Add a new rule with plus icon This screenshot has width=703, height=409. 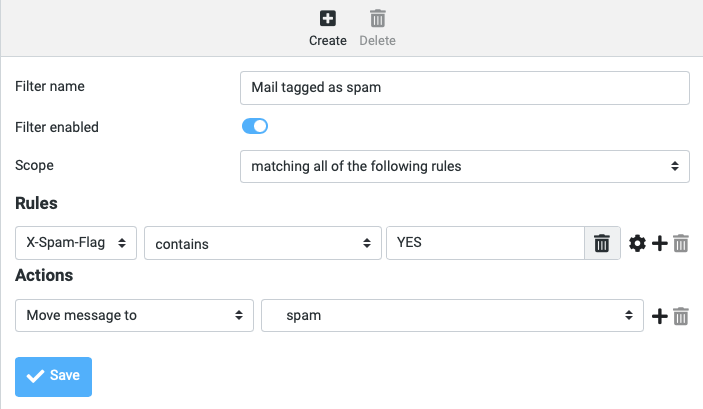[x=660, y=244]
